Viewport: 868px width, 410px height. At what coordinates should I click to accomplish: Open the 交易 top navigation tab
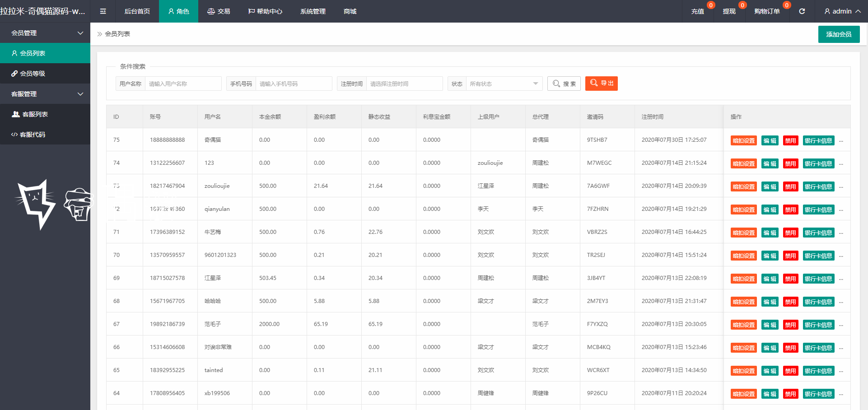(x=219, y=11)
